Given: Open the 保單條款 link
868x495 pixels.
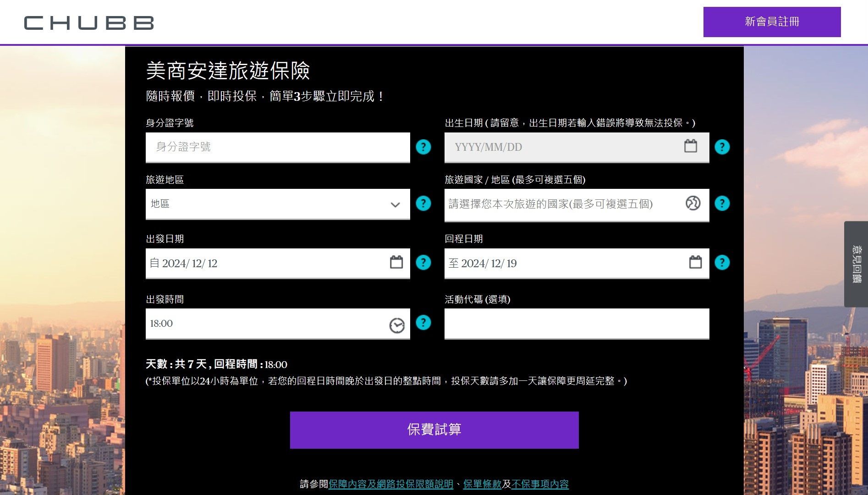Looking at the screenshot, I should [483, 484].
